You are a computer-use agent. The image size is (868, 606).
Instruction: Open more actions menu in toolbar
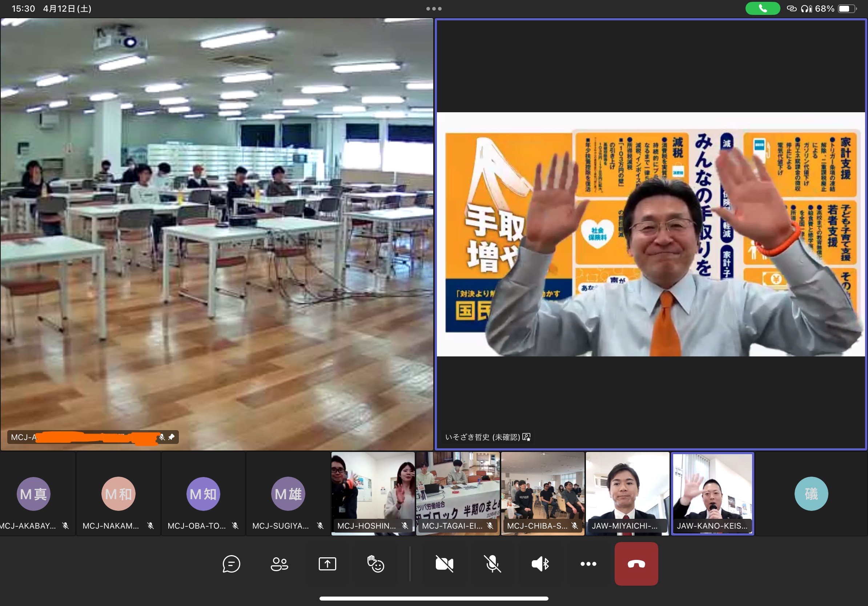click(588, 564)
